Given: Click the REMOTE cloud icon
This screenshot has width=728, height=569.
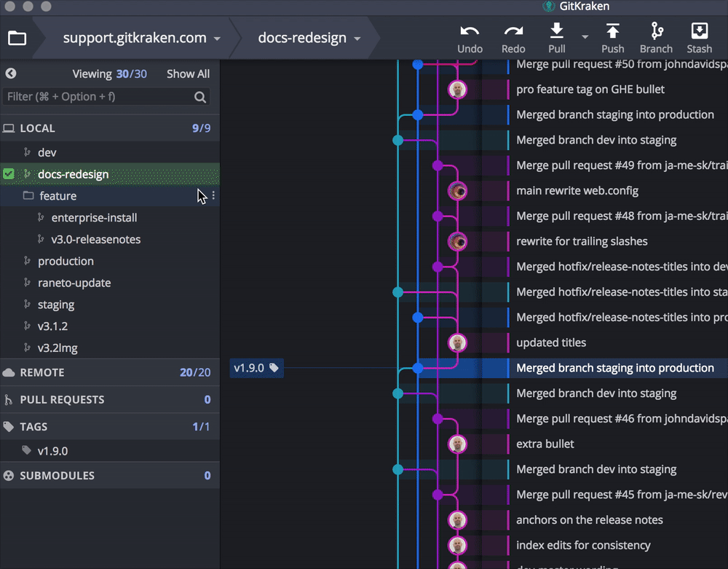Looking at the screenshot, I should [8, 372].
